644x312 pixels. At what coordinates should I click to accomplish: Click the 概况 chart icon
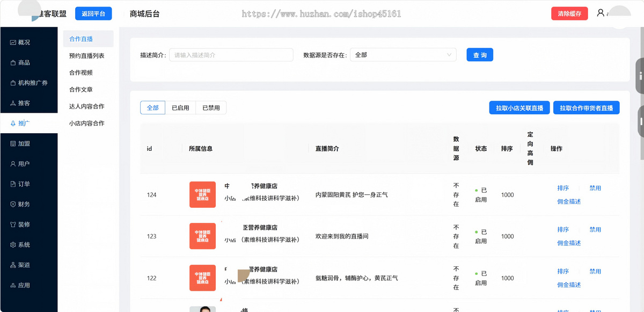pyautogui.click(x=13, y=42)
